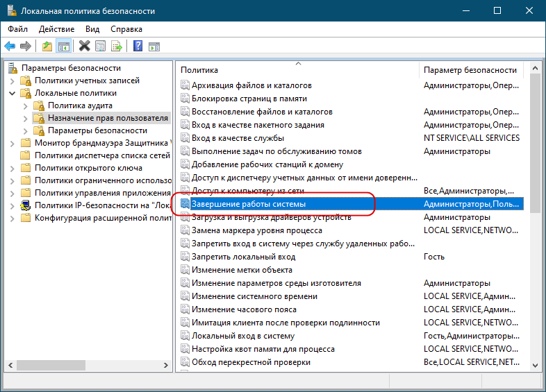This screenshot has height=392, width=546.
Task: Click the Delete X toolbar icon
Action: [x=84, y=46]
